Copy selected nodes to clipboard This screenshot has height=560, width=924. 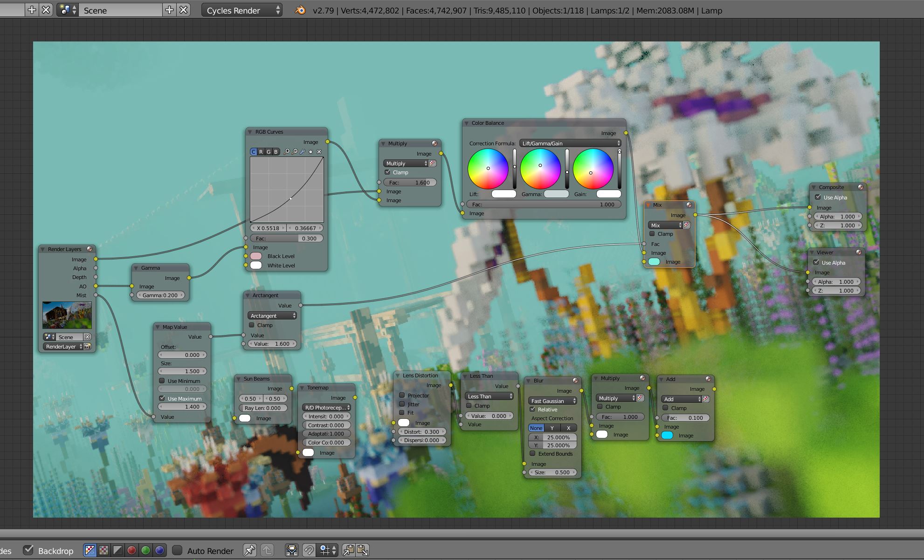(349, 550)
